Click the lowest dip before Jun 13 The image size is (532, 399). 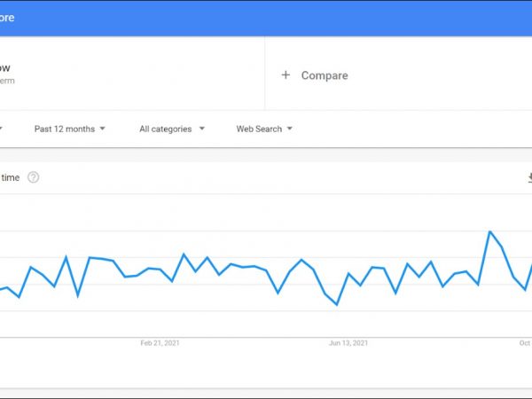coord(337,304)
